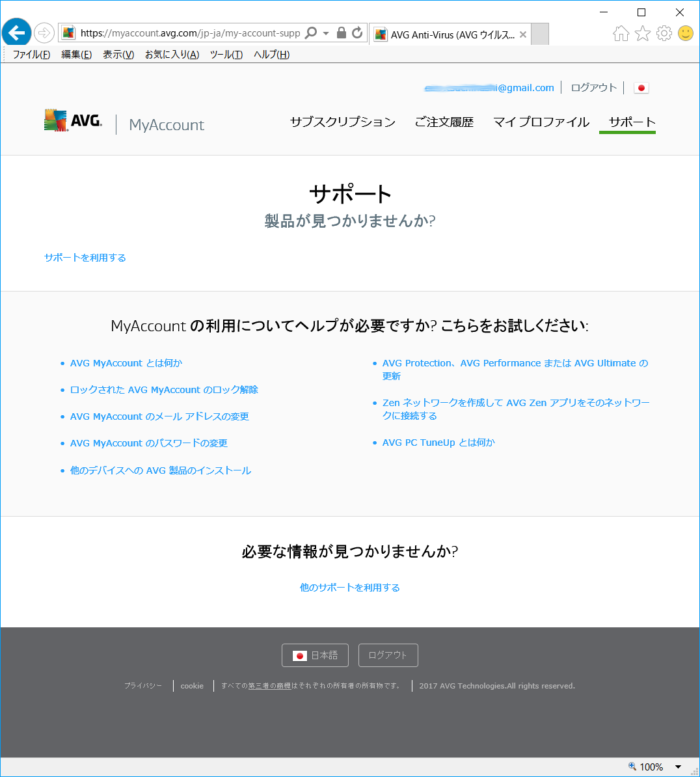Click the 他のサポートを利用する link

click(350, 588)
